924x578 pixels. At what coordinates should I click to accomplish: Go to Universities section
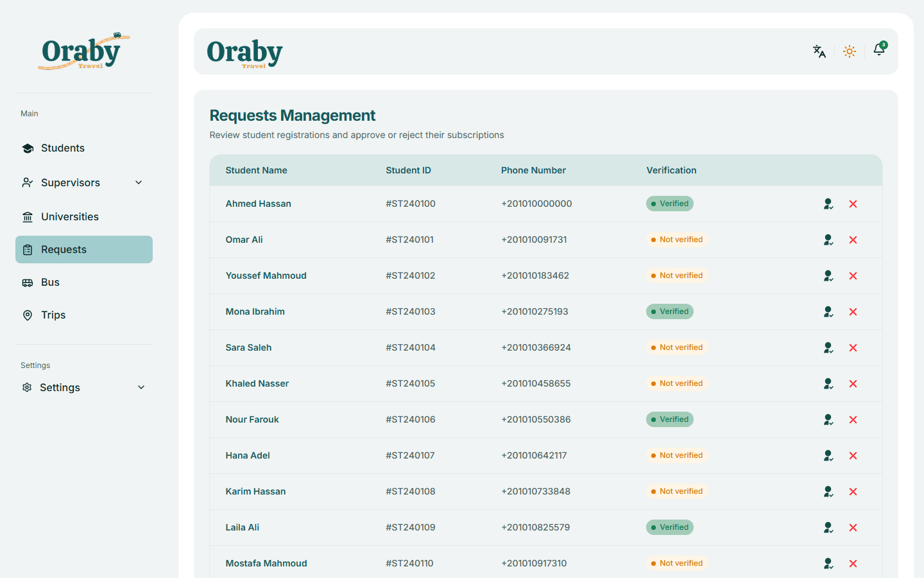(84, 216)
